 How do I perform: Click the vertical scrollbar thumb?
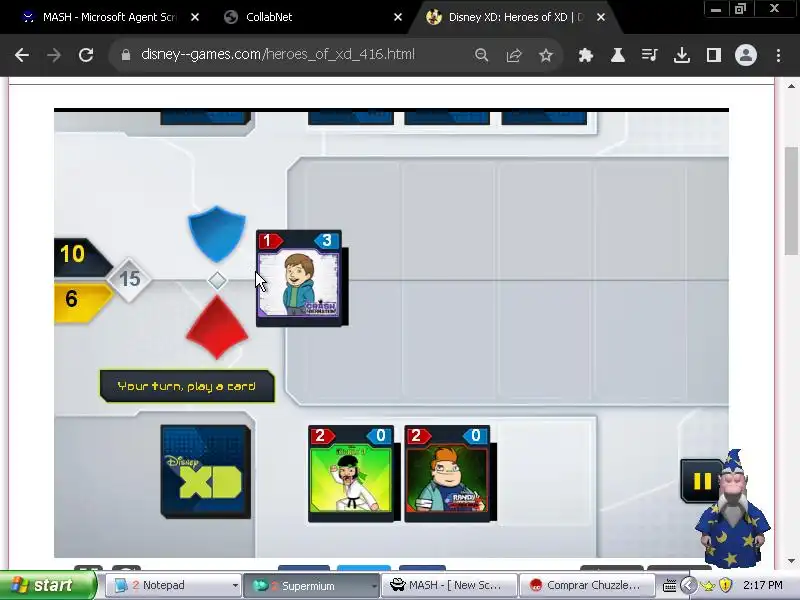tap(791, 200)
